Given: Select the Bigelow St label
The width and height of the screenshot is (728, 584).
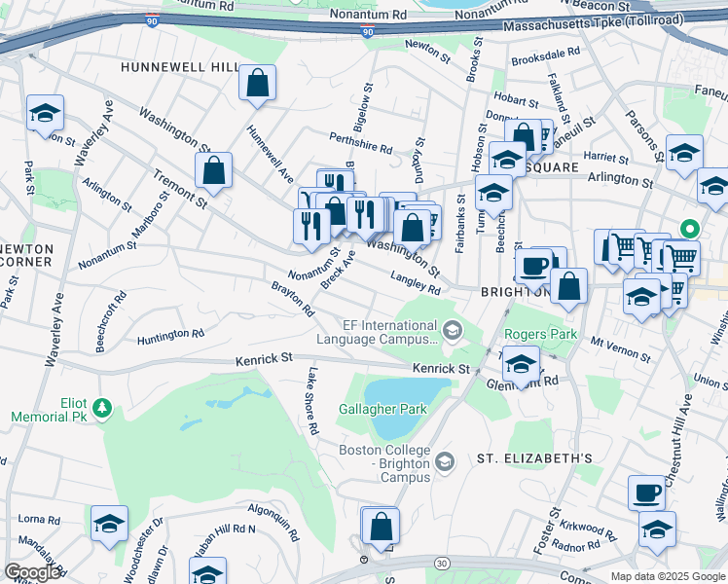Looking at the screenshot, I should (363, 107).
